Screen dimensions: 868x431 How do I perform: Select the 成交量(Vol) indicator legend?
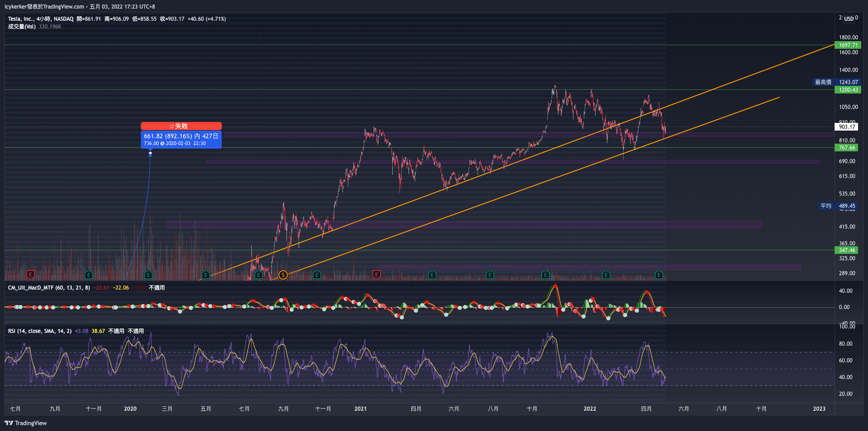[x=22, y=27]
